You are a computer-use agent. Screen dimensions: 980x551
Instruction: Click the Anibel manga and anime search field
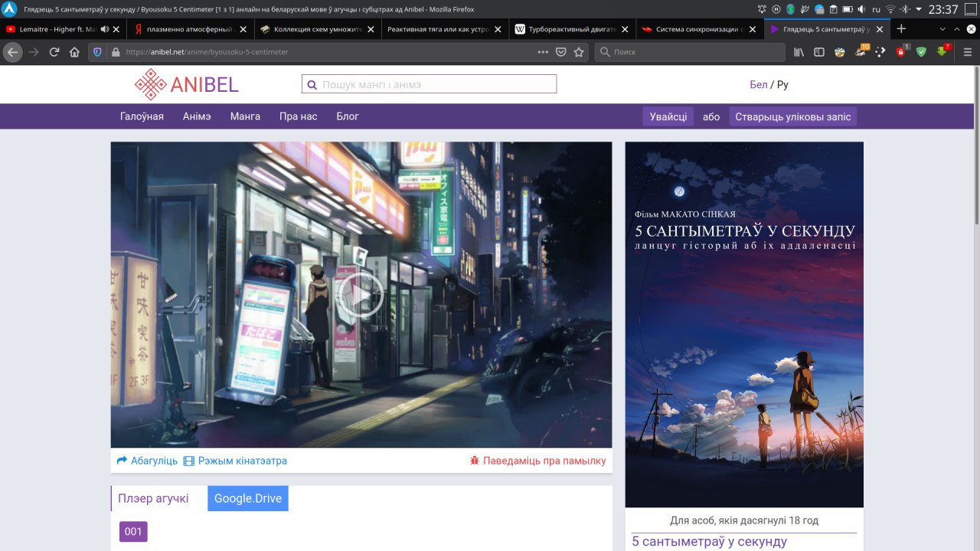point(429,84)
